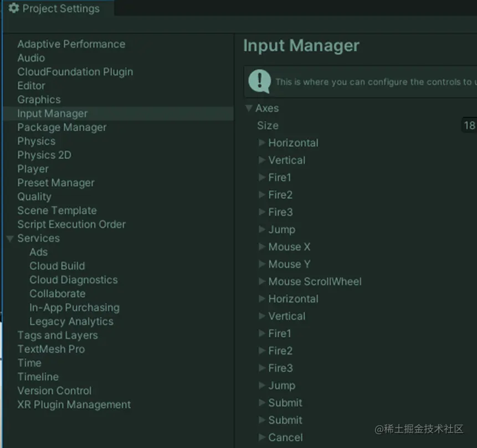
Task: Click the Project Settings gear icon
Action: point(14,8)
